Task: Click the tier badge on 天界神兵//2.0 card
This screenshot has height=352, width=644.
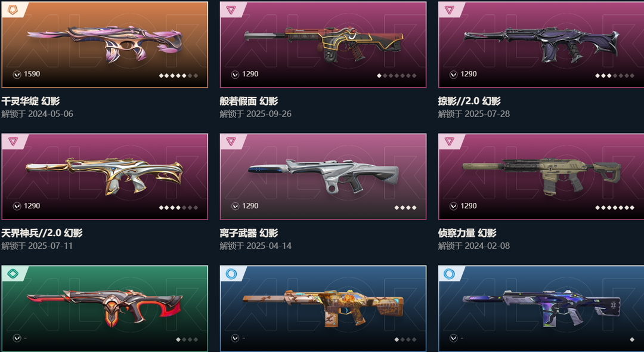Action: [13, 142]
